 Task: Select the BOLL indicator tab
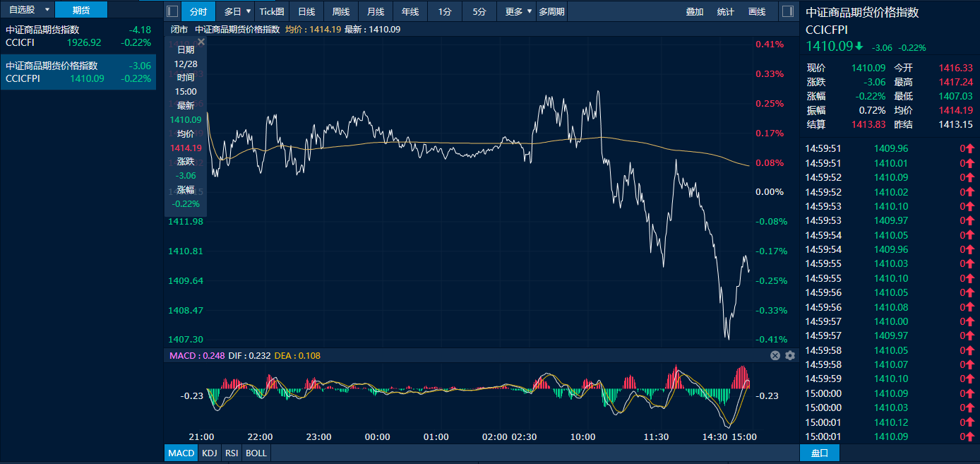pos(256,453)
